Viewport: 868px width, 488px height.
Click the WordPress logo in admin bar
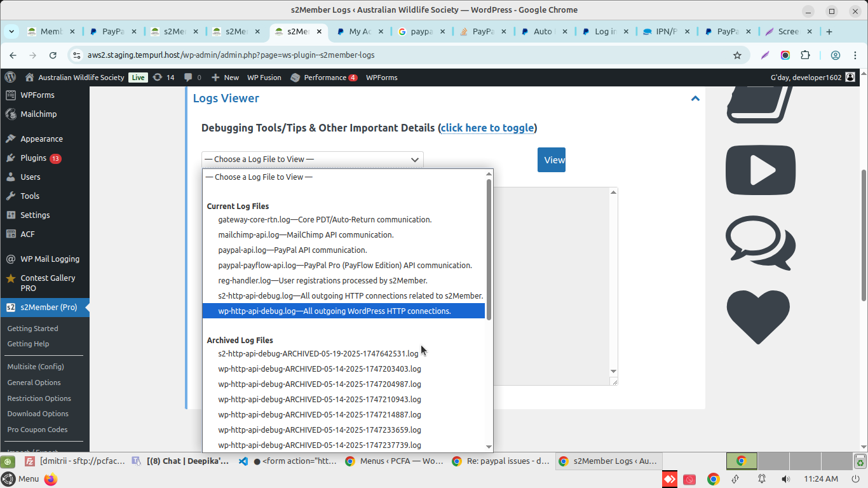(x=10, y=78)
